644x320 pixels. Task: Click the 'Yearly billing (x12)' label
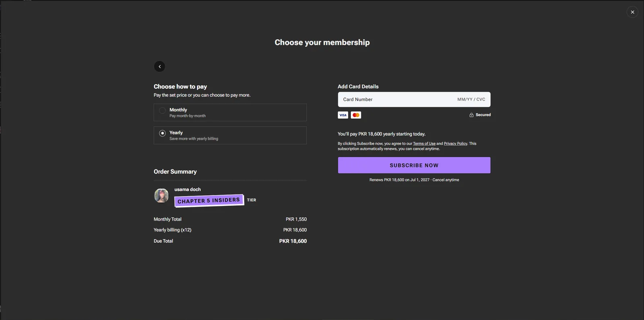(173, 230)
